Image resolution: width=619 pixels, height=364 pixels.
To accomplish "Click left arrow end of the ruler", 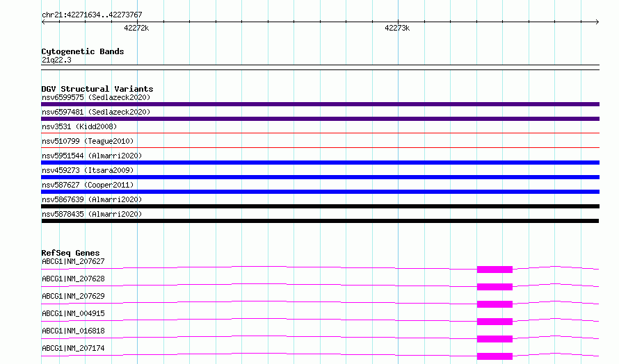I will click(x=43, y=22).
